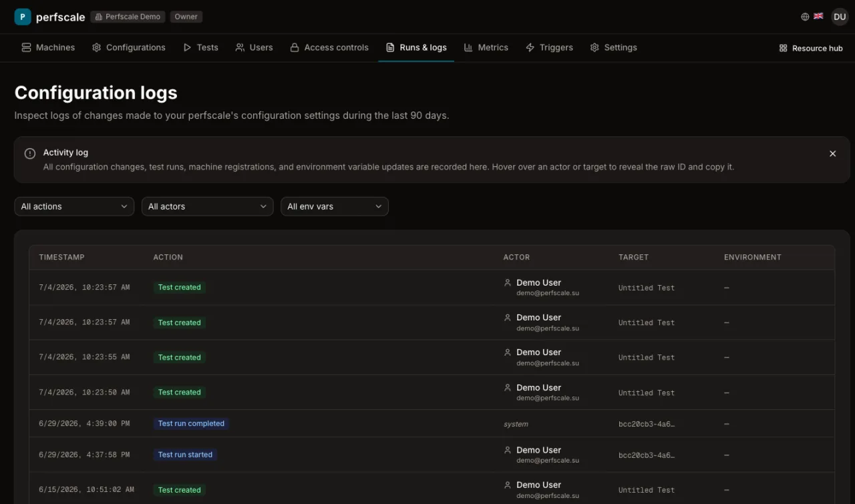Go to the Settings tab
This screenshot has height=504, width=855.
point(613,47)
